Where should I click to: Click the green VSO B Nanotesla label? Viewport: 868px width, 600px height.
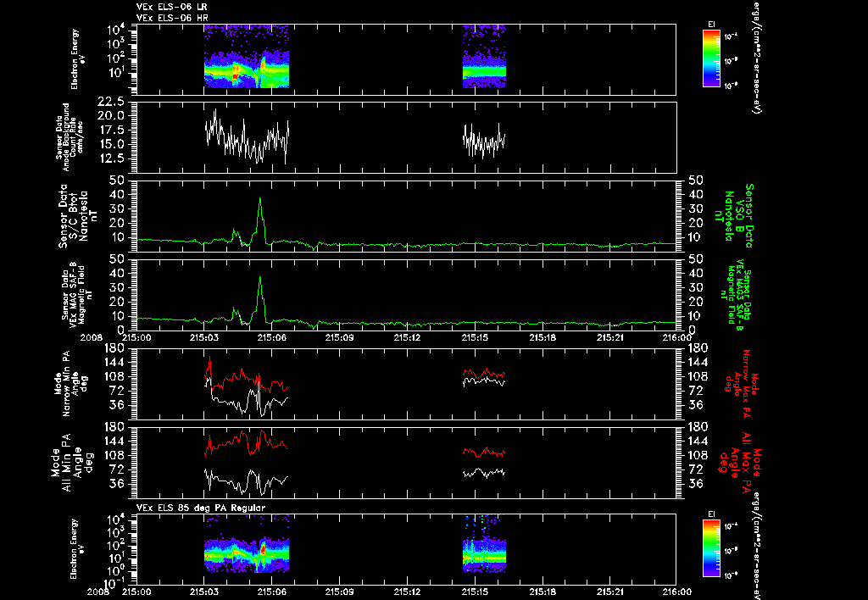coord(735,216)
